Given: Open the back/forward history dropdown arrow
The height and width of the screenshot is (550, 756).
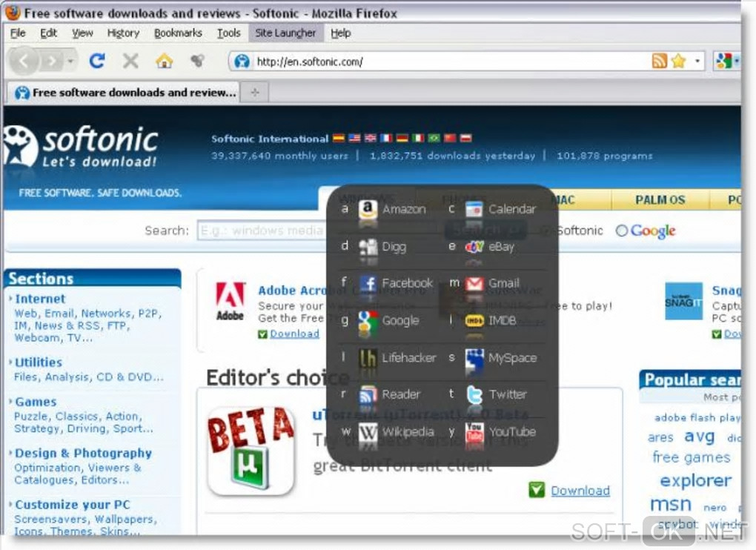Looking at the screenshot, I should point(70,62).
